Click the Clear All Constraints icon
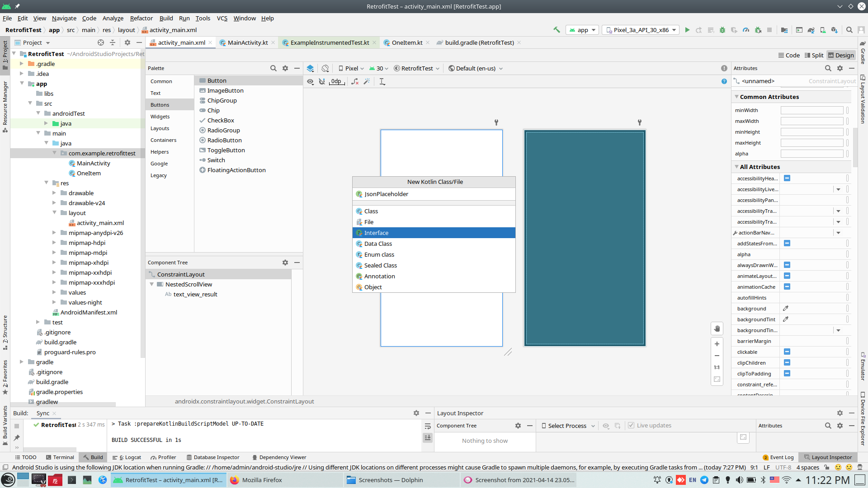This screenshot has width=868, height=488. pos(355,81)
